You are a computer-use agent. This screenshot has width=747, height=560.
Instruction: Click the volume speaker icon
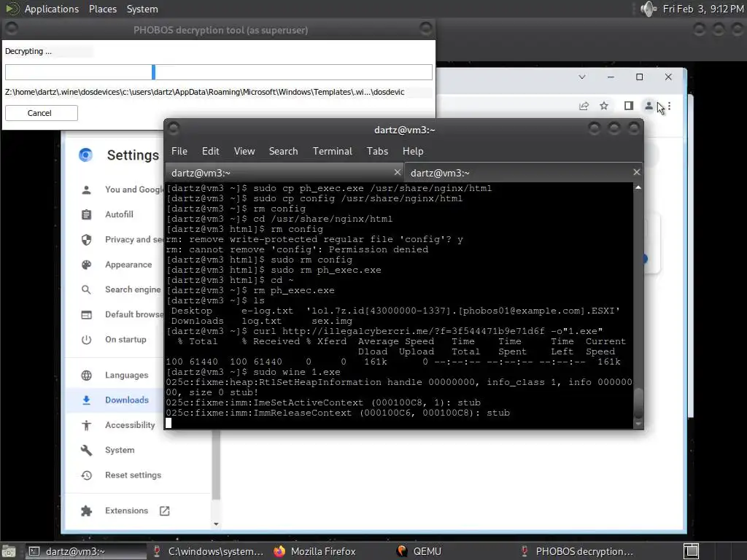tap(648, 9)
